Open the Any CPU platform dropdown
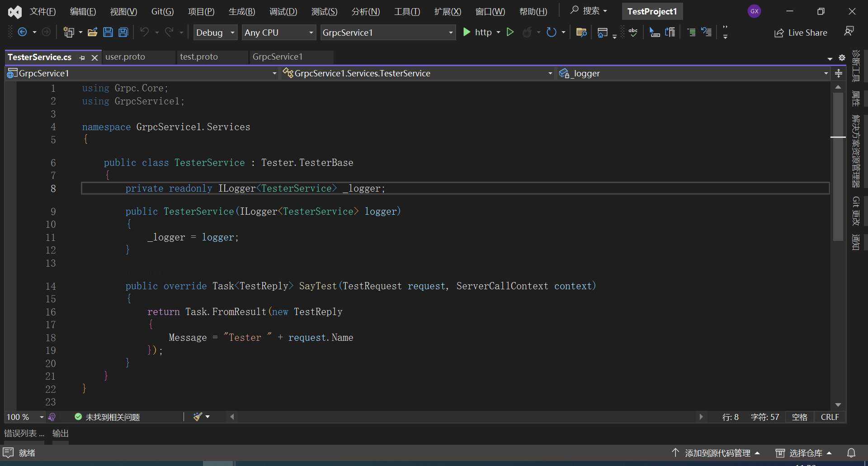The height and width of the screenshot is (466, 868). point(278,33)
